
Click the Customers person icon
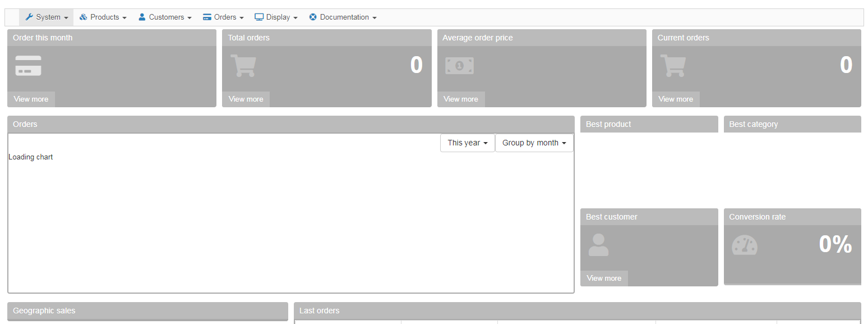[x=142, y=17]
